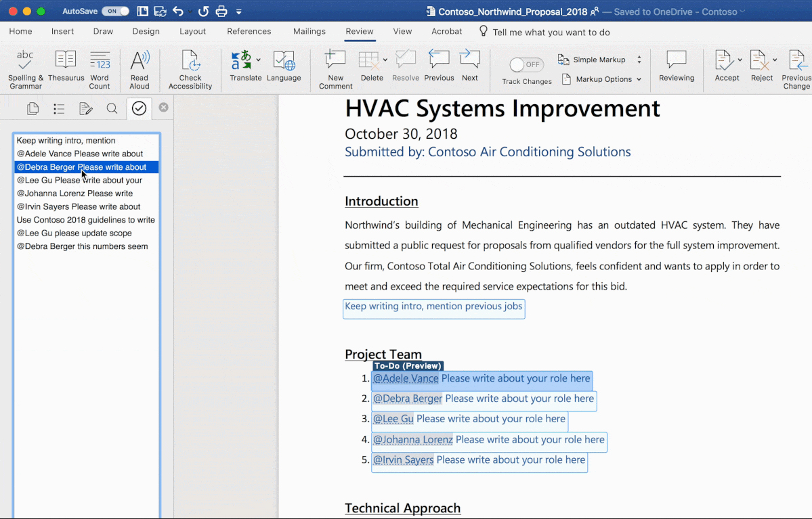The image size is (812, 519).
Task: Open Language settings
Action: click(284, 66)
